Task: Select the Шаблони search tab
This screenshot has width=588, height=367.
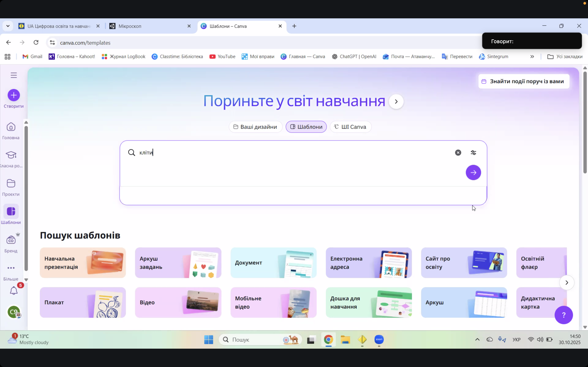Action: (x=306, y=127)
